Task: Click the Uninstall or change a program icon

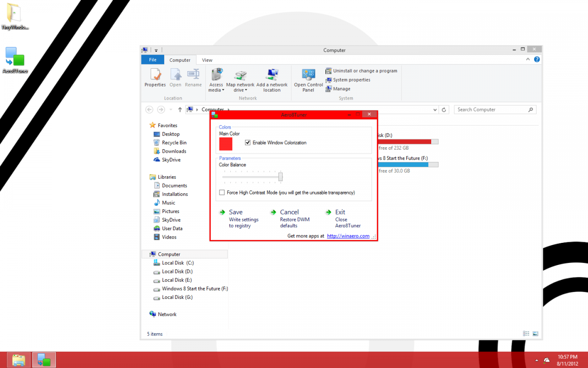Action: [328, 71]
